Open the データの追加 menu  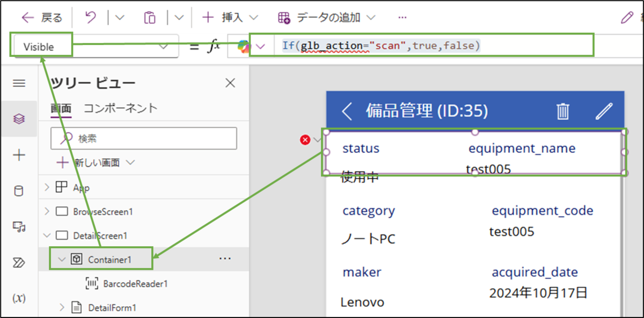(326, 18)
